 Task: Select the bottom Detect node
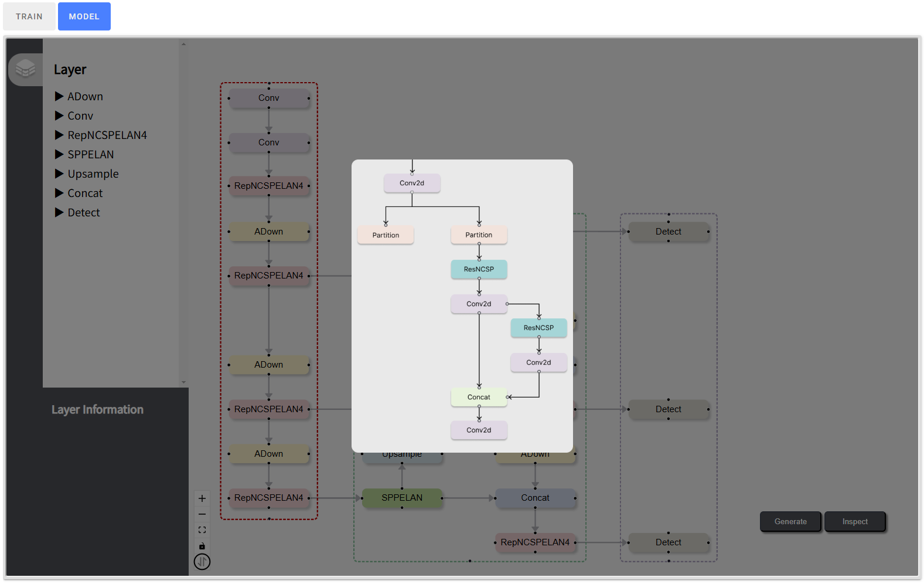click(669, 542)
